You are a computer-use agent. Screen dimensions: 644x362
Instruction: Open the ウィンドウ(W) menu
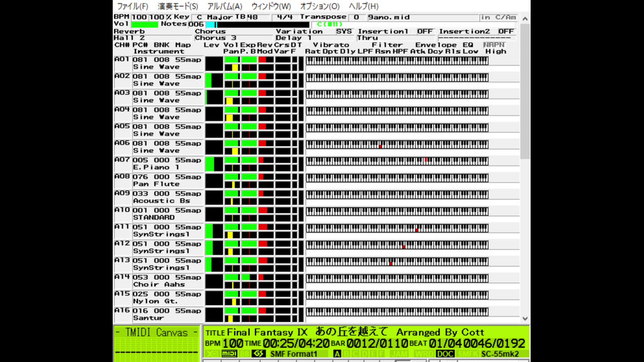coord(271,6)
